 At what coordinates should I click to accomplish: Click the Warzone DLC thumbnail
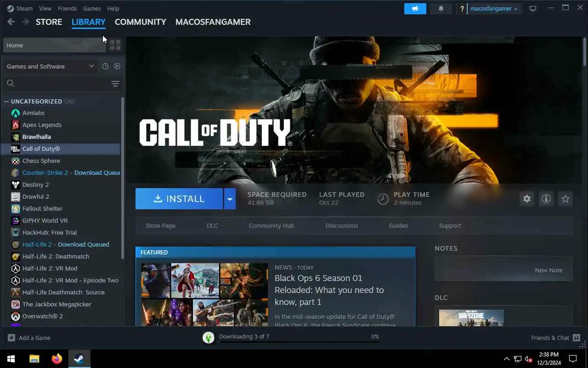coord(471,318)
